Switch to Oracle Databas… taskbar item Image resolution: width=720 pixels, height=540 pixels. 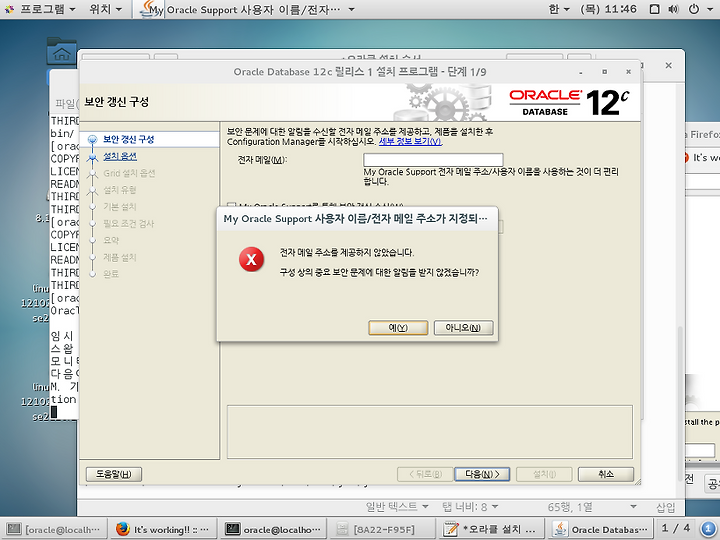pos(600,529)
